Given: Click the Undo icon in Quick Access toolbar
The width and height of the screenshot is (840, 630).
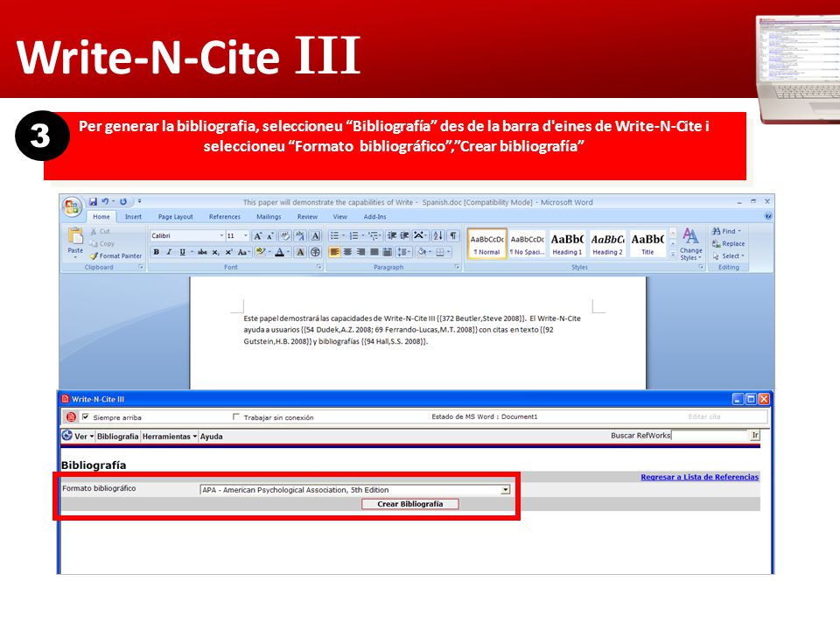Looking at the screenshot, I should [x=105, y=201].
